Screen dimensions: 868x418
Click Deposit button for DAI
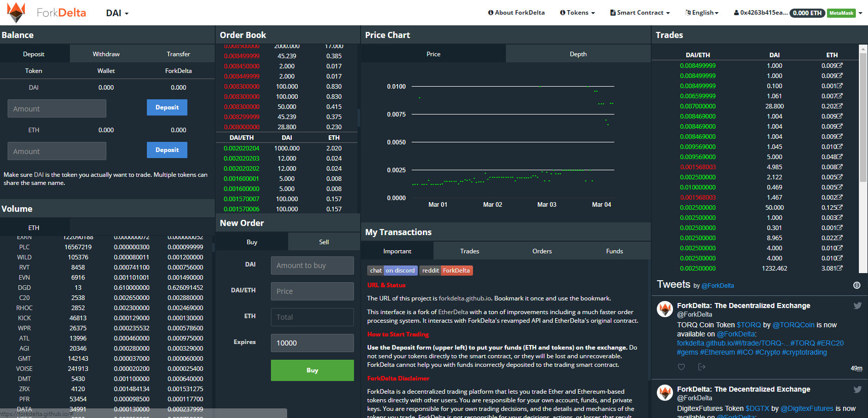click(167, 107)
